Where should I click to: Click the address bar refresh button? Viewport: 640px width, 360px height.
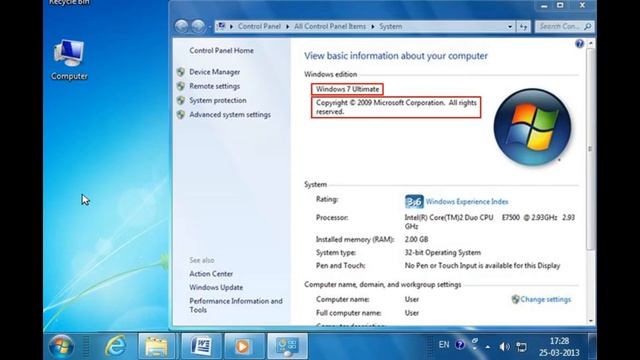tap(523, 27)
